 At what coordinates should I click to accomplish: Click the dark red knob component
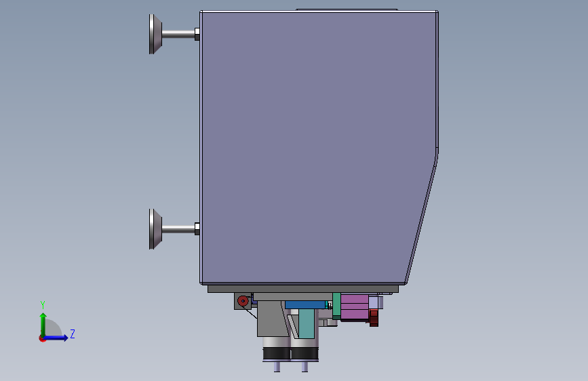[x=374, y=318]
